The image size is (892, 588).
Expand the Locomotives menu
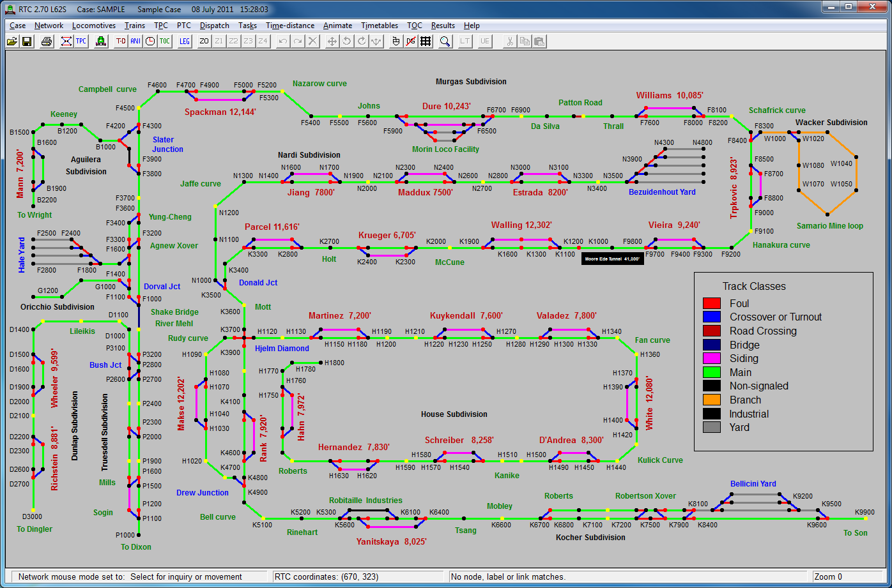coord(94,26)
